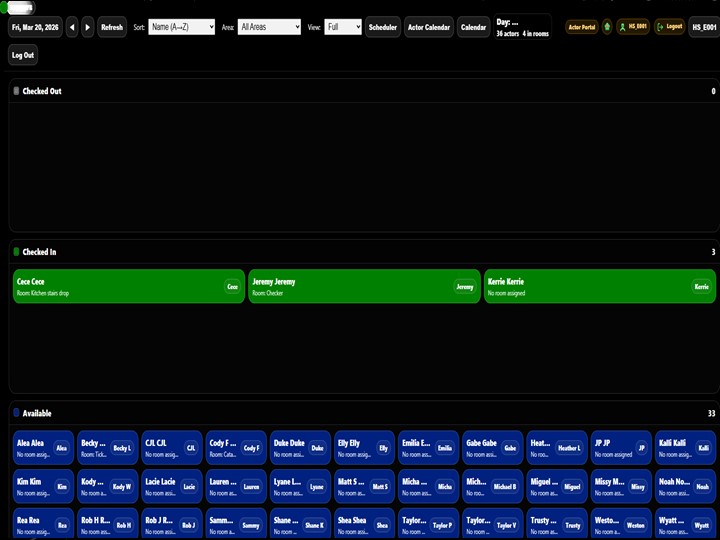Click the Kody W badge
Image resolution: width=720 pixels, height=540 pixels.
(122, 486)
